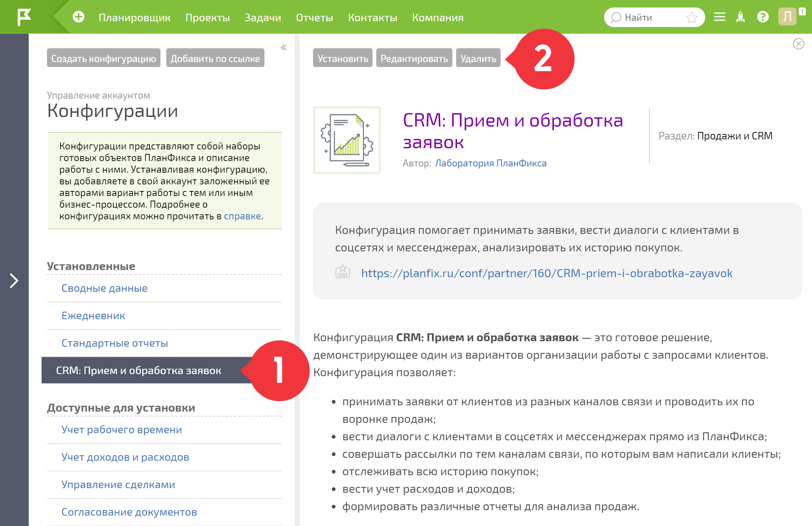Close the configuration details panel
Screen dimensions: 812x526
(798, 44)
